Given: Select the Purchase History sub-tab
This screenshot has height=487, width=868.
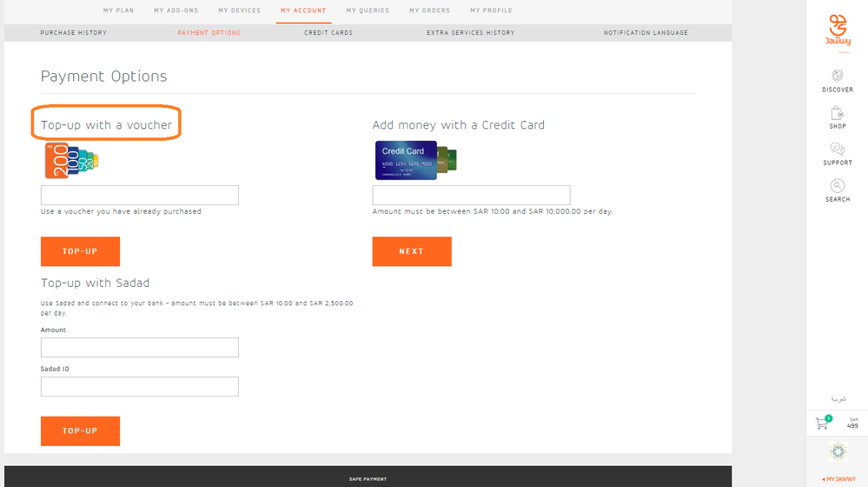Looking at the screenshot, I should coord(74,33).
